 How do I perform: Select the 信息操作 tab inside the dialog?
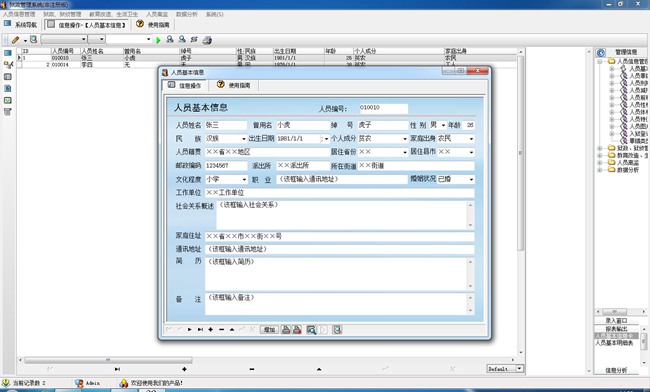pos(184,85)
